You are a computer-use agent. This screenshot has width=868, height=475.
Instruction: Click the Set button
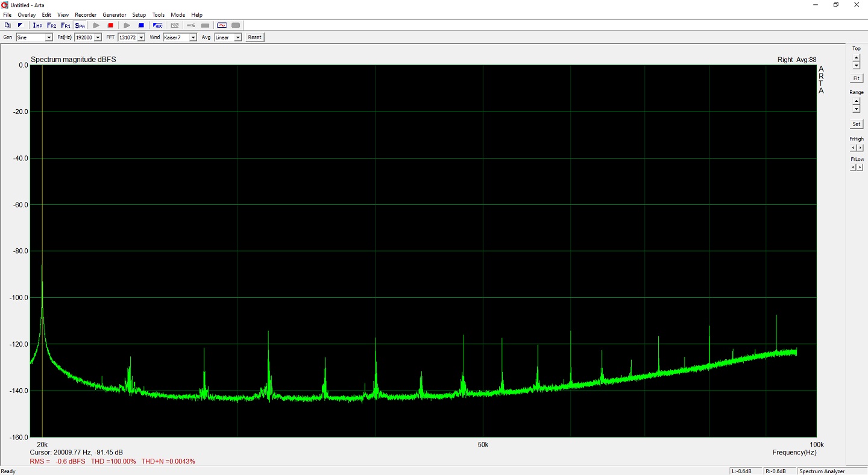click(x=857, y=124)
